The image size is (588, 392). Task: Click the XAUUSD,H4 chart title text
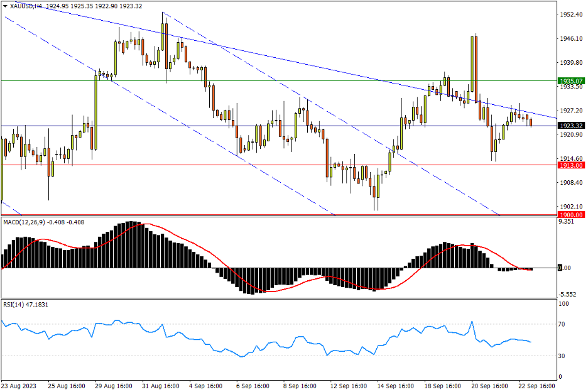(28, 6)
